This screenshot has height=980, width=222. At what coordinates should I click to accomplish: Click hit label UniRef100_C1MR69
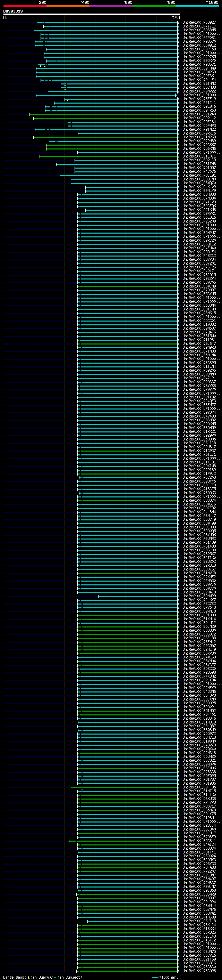point(199,137)
